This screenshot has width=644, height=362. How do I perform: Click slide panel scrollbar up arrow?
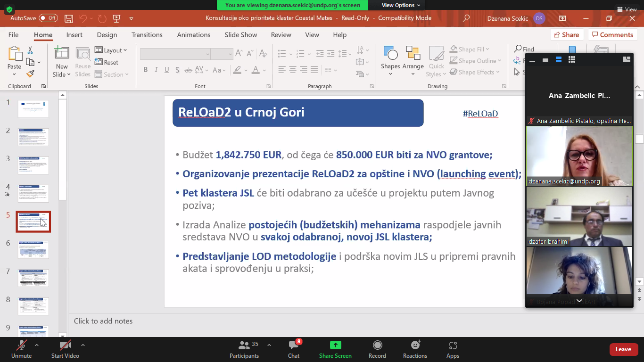[63, 95]
